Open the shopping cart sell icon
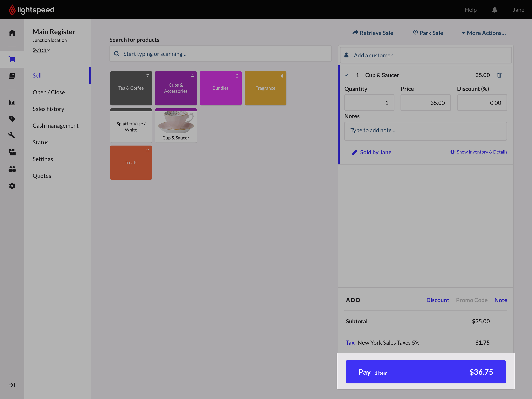The width and height of the screenshot is (532, 399). point(12,59)
